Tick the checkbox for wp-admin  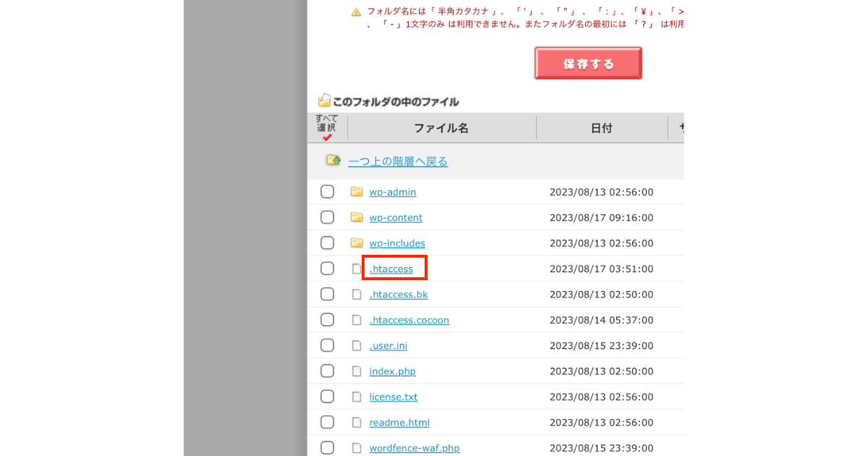click(x=327, y=192)
